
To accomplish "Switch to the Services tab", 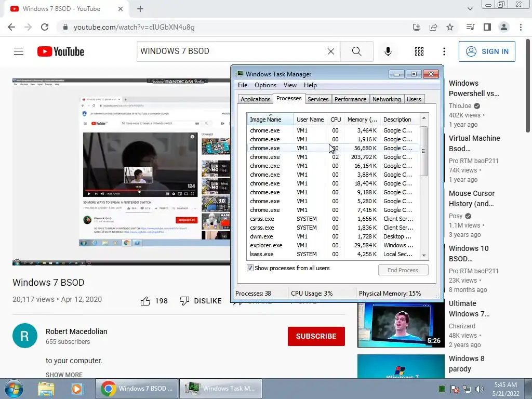I will (x=318, y=99).
